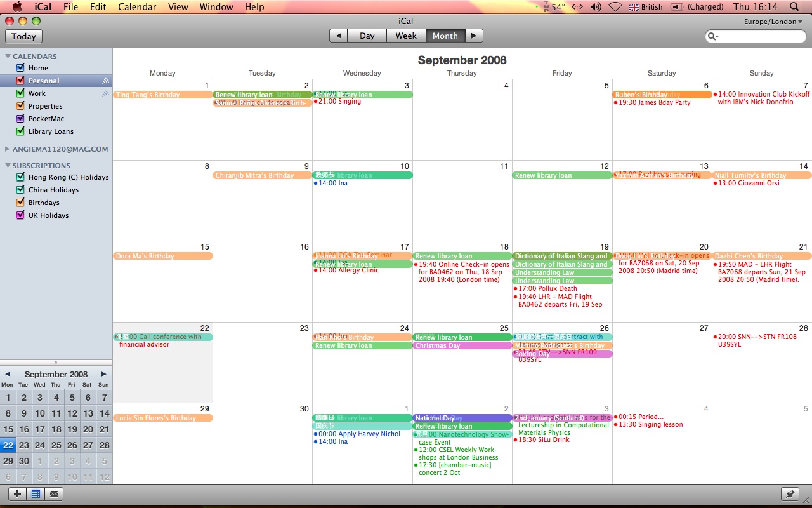The height and width of the screenshot is (508, 812).
Task: Show previous month in the mini calendar
Action: click(8, 374)
